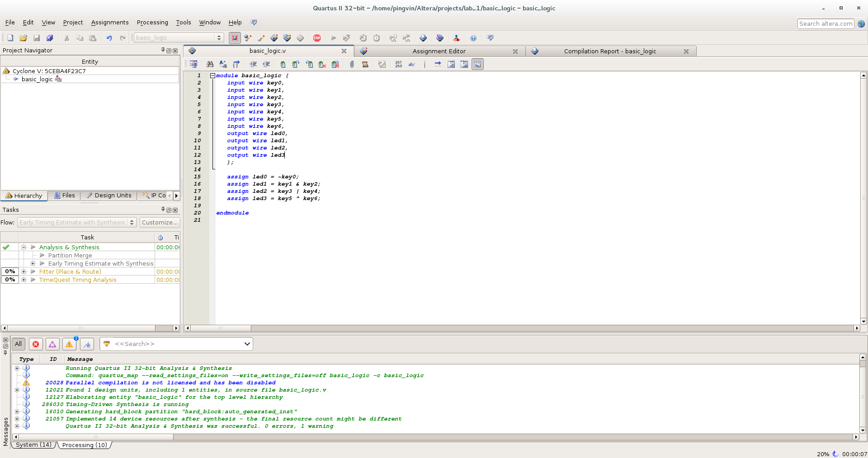
Task: Switch to the Files navigator tab
Action: tap(64, 195)
